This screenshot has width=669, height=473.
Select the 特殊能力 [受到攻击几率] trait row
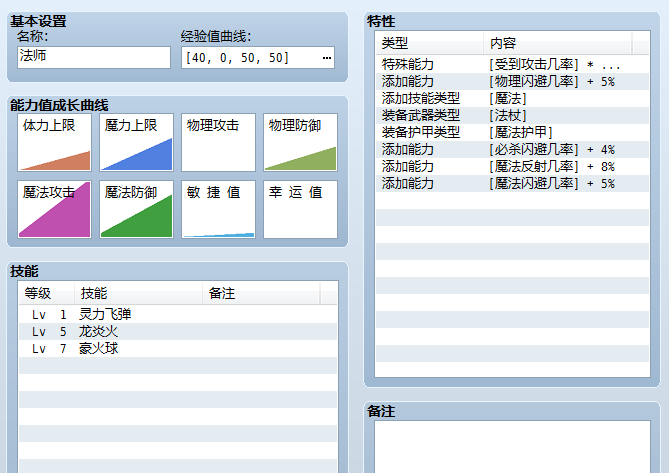[512, 64]
